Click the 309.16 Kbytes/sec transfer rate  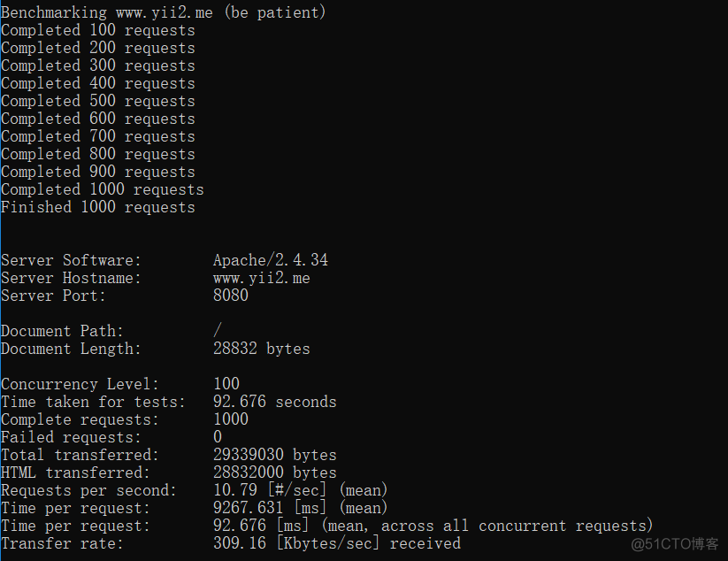337,543
